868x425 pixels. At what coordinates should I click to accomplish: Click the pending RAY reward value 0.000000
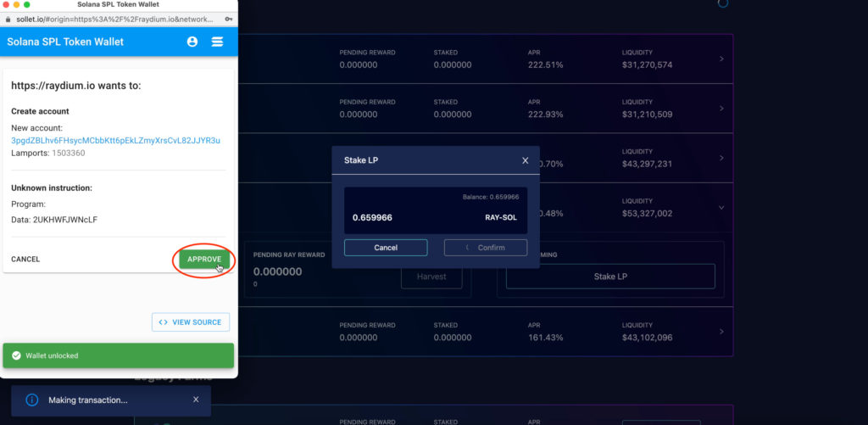pos(277,272)
